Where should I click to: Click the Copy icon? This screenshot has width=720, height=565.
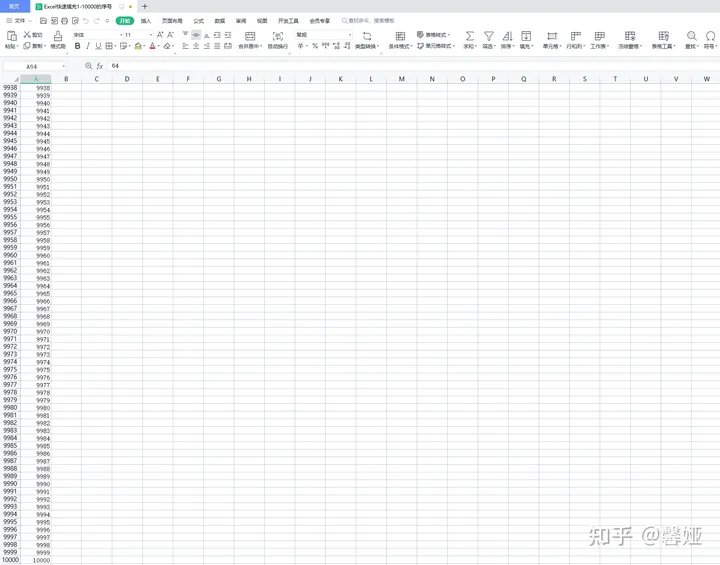[27, 46]
